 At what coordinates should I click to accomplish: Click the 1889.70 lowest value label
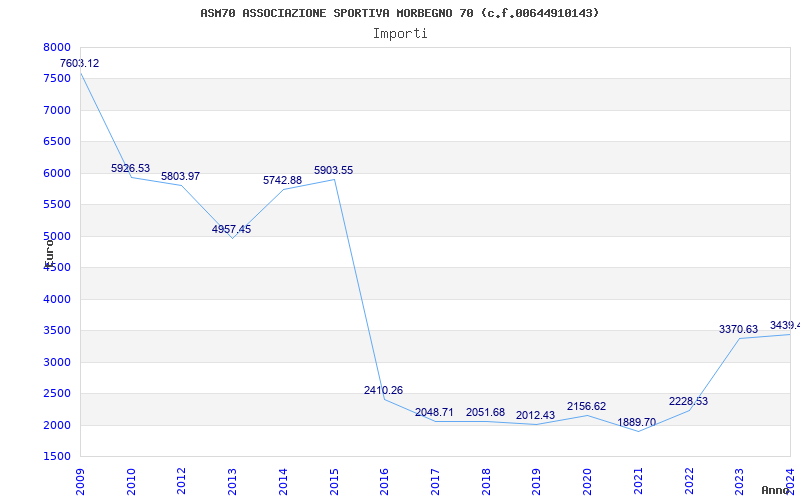(x=637, y=422)
